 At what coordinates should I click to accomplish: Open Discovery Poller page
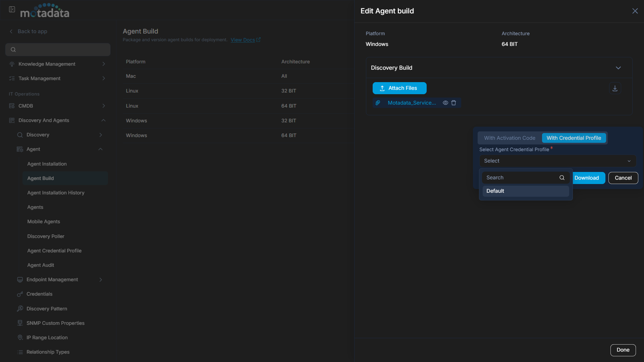[46, 236]
